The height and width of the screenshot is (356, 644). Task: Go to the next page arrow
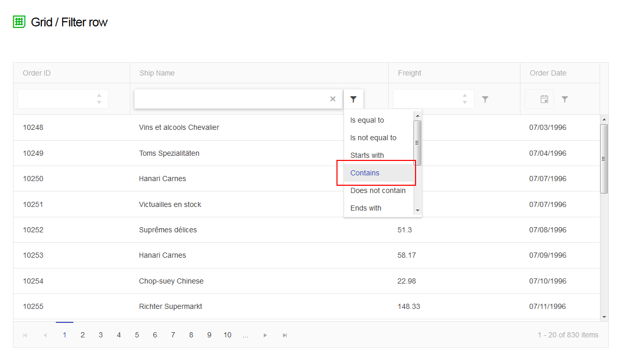click(265, 335)
